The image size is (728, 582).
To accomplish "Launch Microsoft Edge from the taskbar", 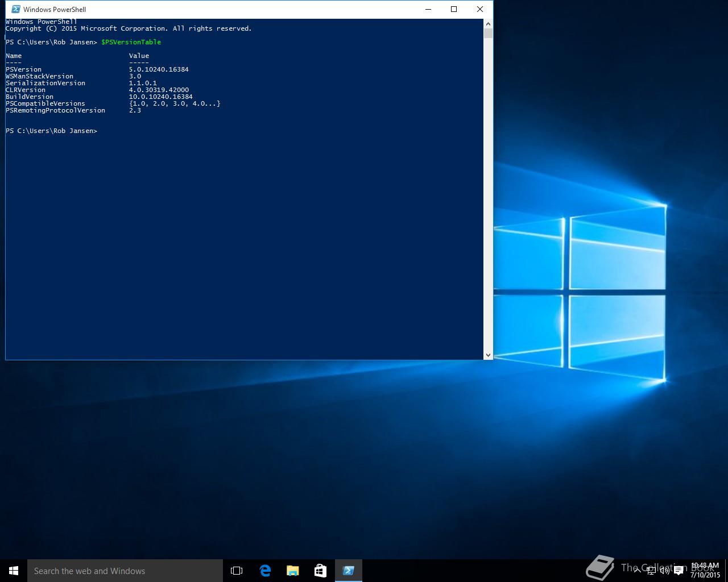I will (x=265, y=571).
